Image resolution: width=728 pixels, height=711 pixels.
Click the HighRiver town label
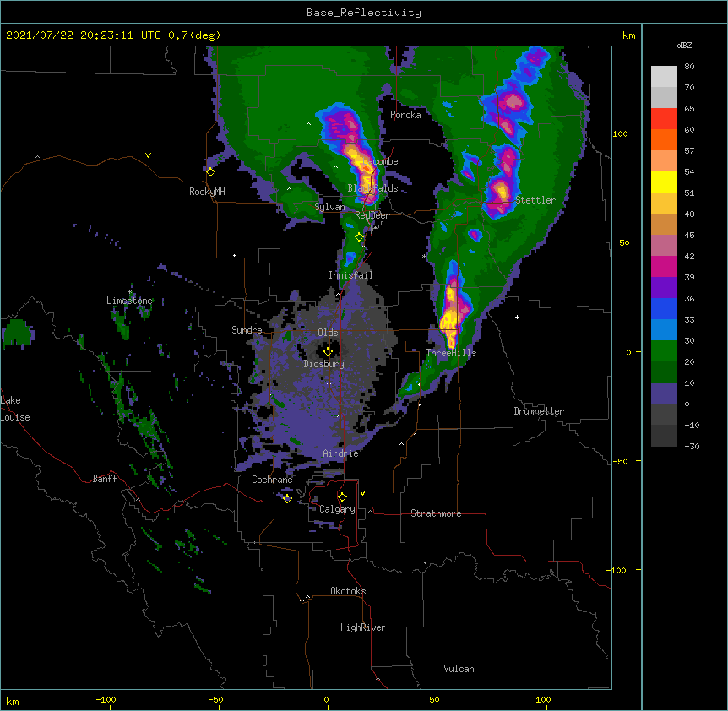tap(363, 627)
